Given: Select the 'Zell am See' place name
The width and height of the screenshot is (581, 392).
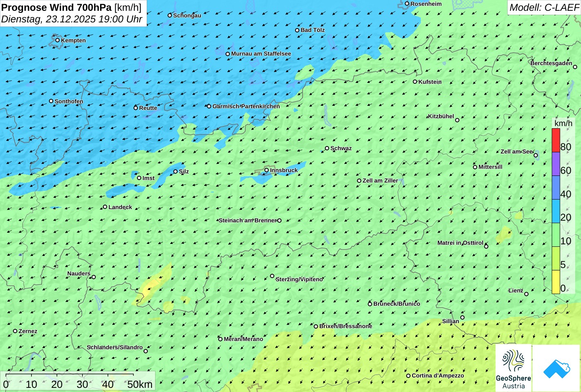Looking at the screenshot, I should point(517,151).
